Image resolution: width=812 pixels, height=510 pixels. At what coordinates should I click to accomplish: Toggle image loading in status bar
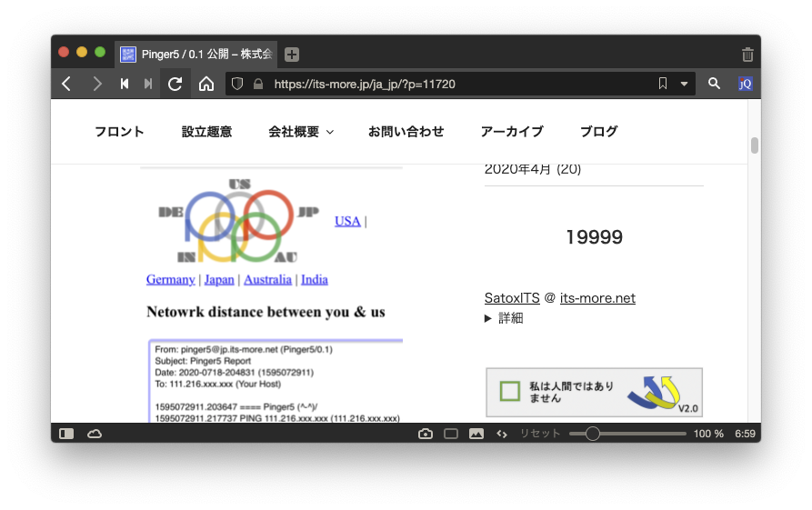pyautogui.click(x=476, y=434)
